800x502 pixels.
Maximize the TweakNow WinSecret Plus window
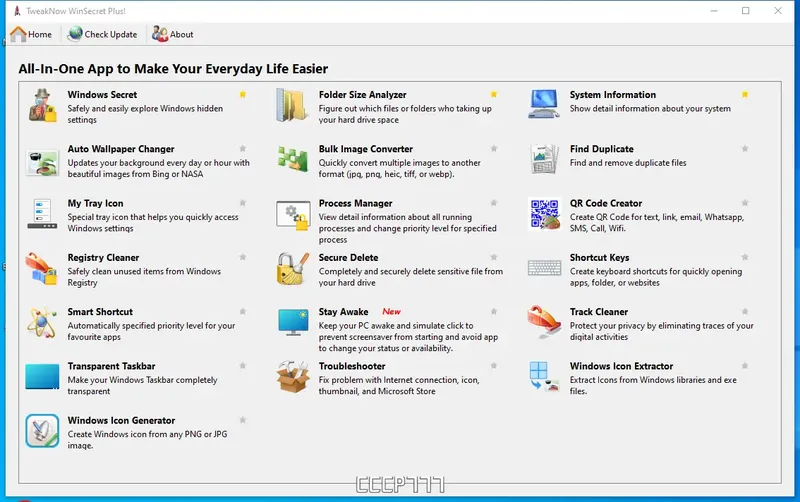pos(745,11)
